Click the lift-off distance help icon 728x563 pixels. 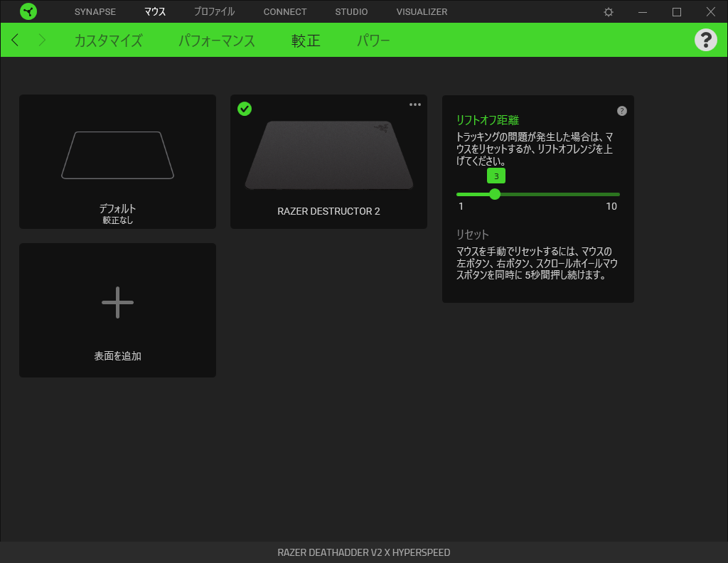[621, 111]
